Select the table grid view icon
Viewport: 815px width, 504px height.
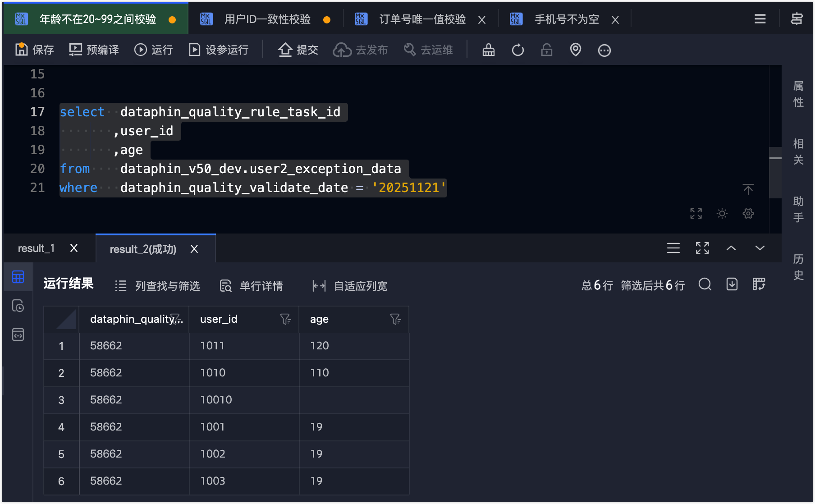(18, 277)
